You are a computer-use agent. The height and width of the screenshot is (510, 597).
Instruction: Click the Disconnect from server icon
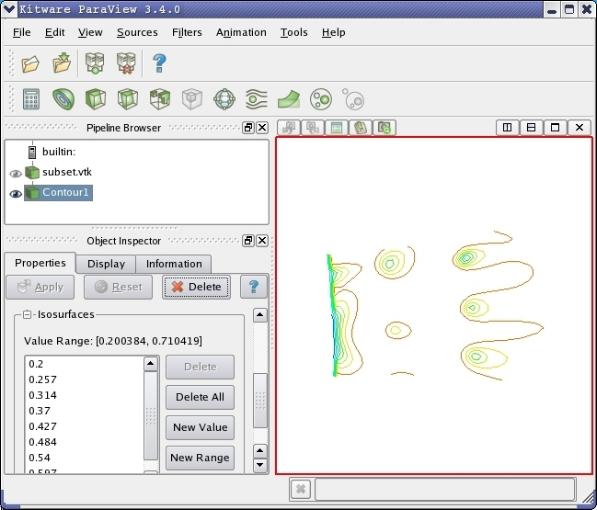pyautogui.click(x=126, y=63)
